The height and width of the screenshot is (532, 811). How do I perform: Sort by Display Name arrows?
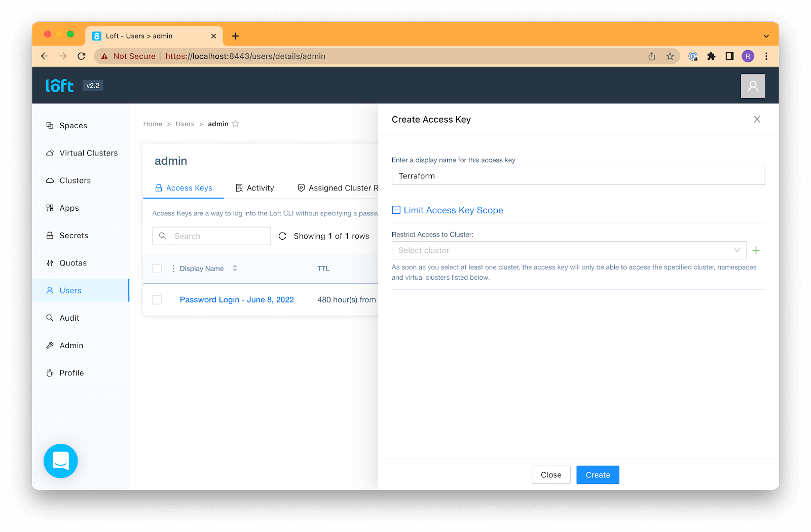tap(235, 268)
